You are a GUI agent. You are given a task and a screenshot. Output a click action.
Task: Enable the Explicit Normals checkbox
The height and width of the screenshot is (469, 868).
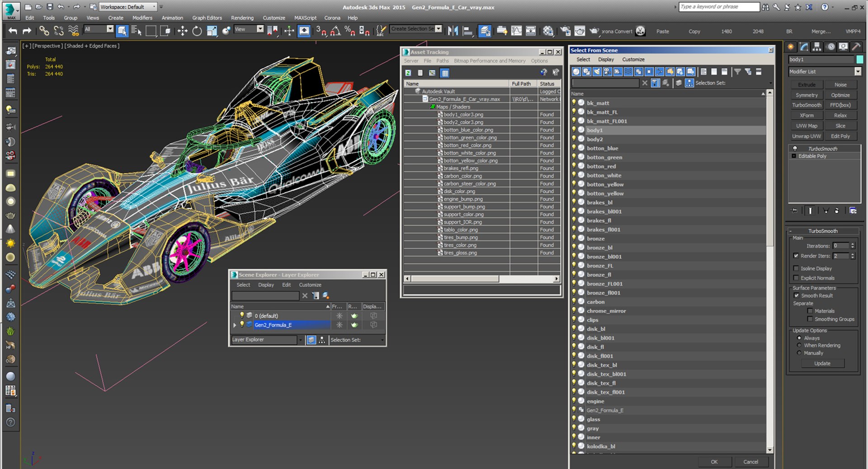pyautogui.click(x=796, y=278)
